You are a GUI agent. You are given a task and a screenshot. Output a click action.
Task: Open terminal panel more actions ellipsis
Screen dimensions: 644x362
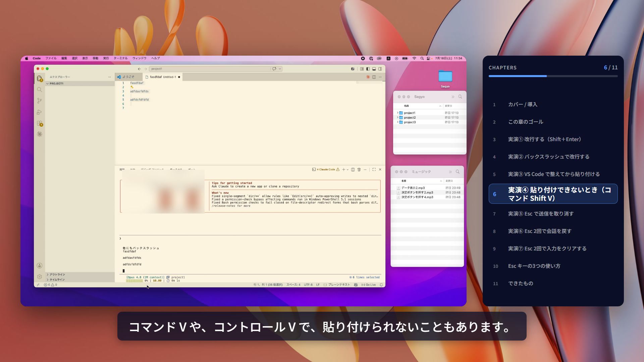coord(365,170)
